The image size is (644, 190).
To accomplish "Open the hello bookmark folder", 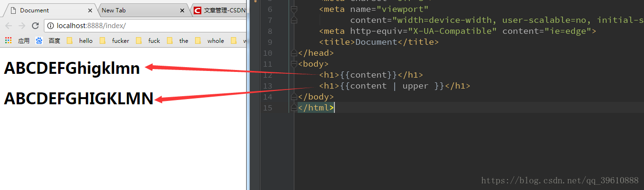I will (80, 41).
